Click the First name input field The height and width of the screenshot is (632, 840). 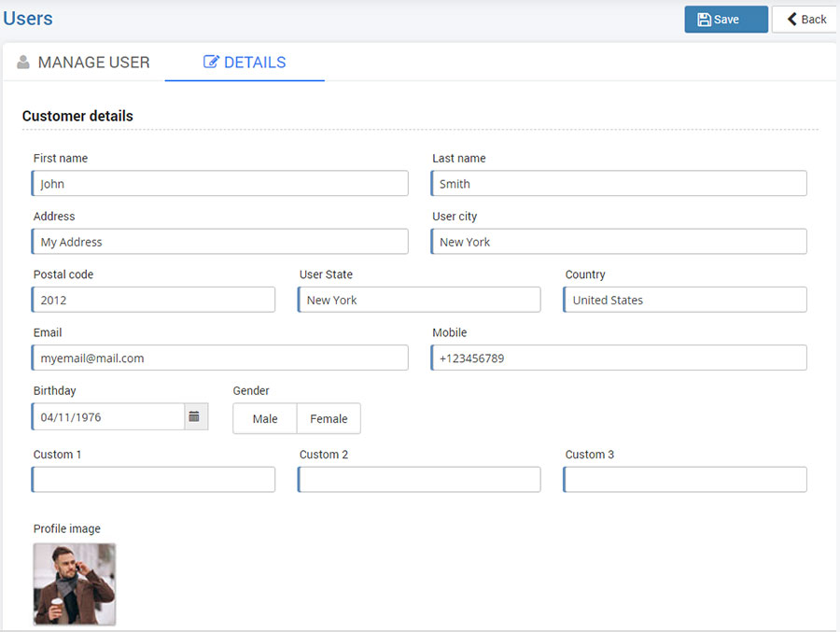click(x=219, y=183)
